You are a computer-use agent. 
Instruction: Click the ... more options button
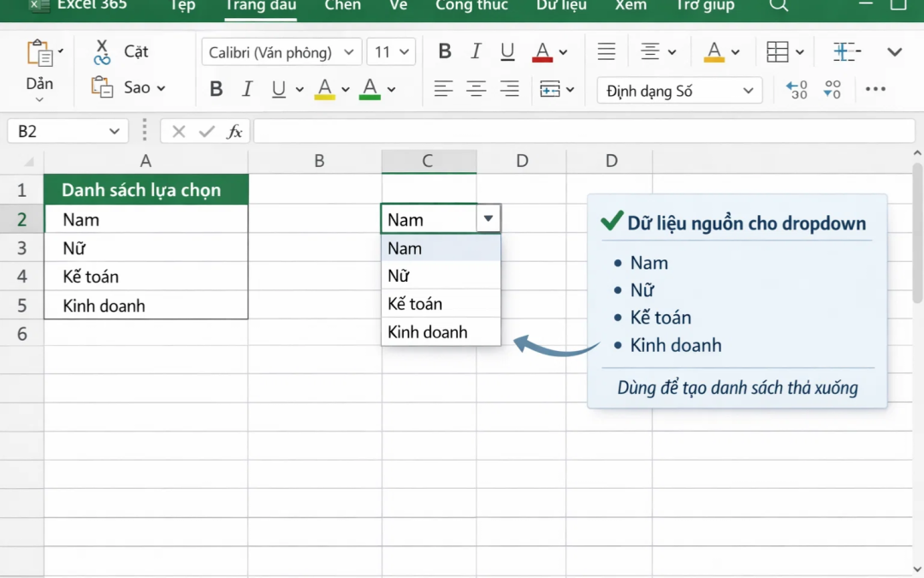pyautogui.click(x=875, y=89)
